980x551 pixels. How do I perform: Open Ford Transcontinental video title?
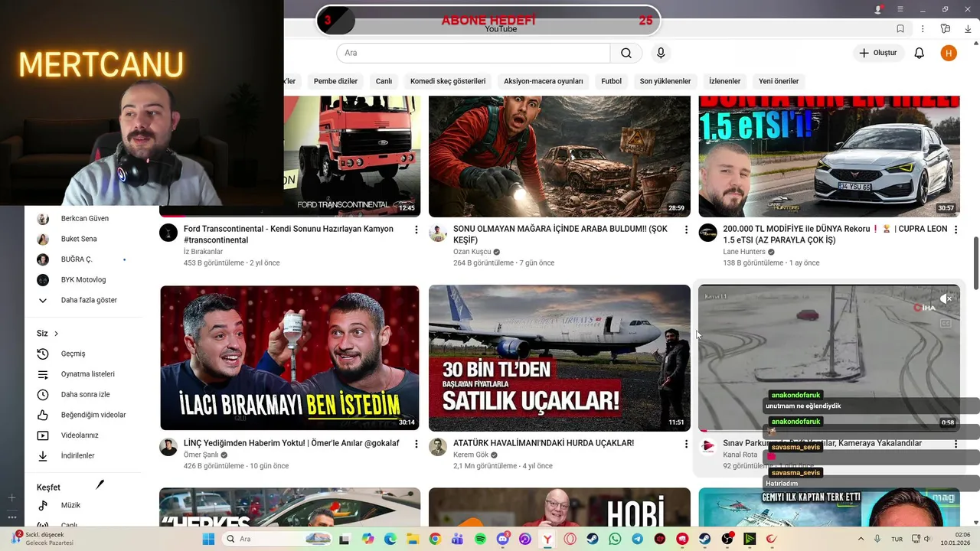[x=289, y=234]
